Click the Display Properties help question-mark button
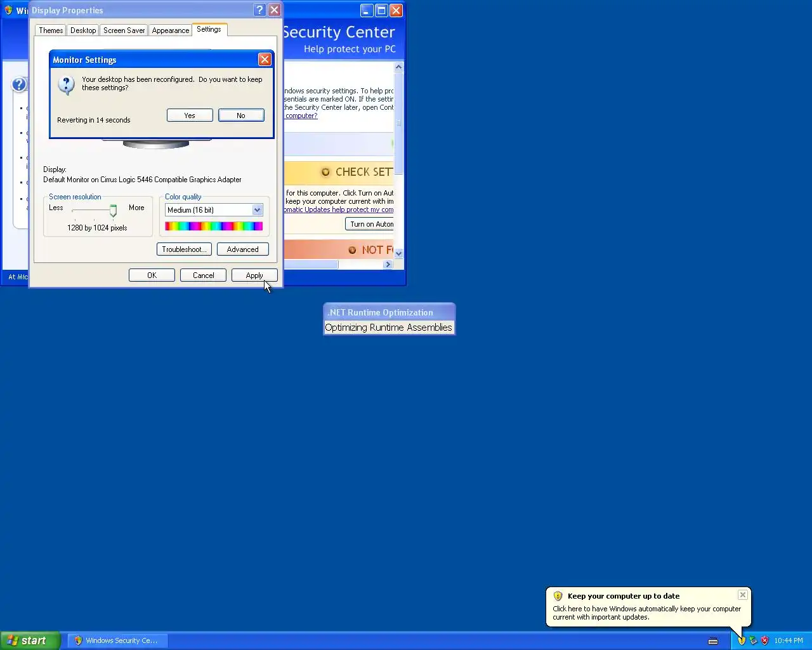 click(x=259, y=10)
